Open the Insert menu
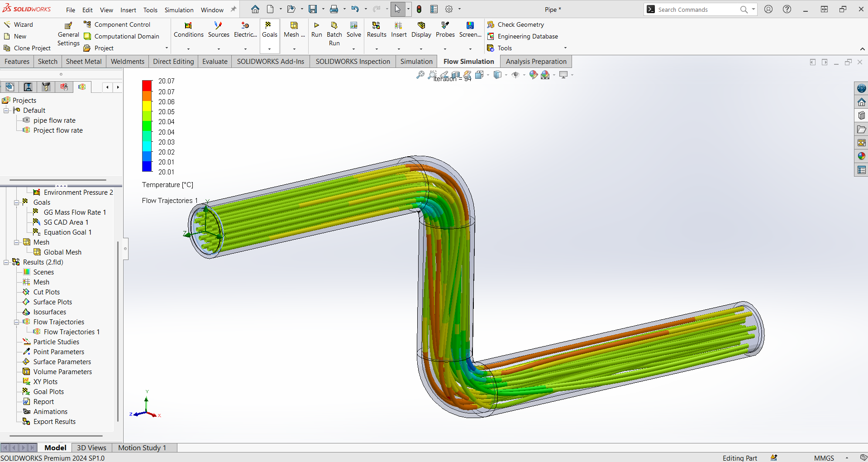 click(128, 10)
